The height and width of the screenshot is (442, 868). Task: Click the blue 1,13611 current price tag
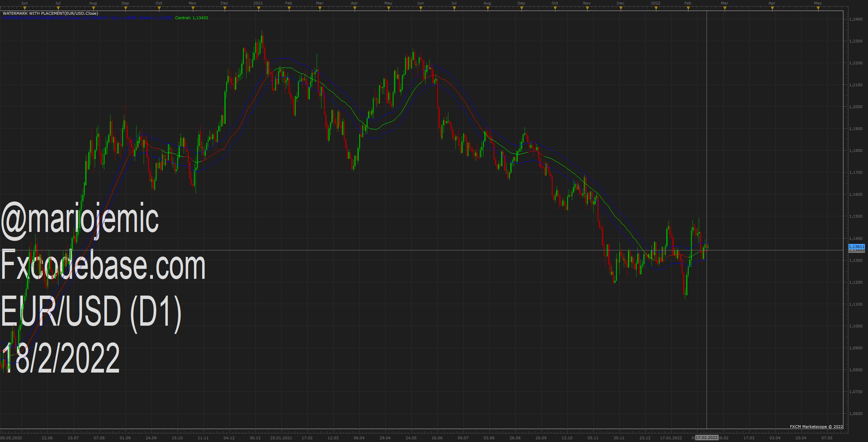click(857, 247)
